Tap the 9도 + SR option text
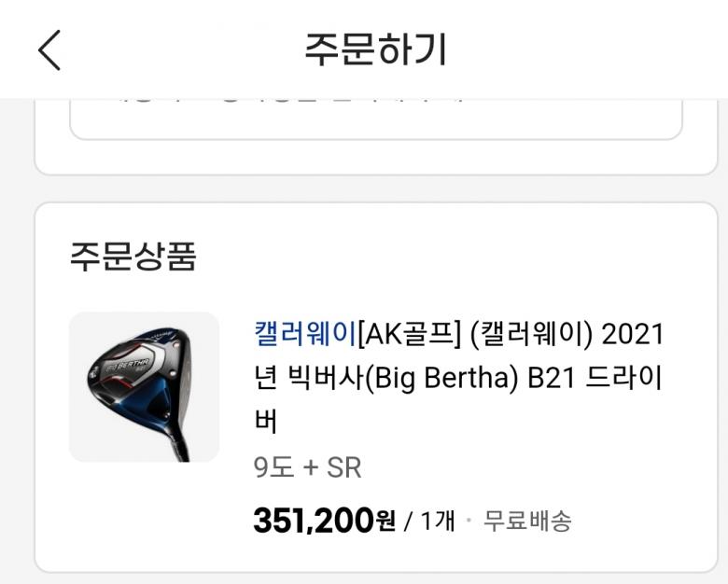The height and width of the screenshot is (584, 728). 307,467
